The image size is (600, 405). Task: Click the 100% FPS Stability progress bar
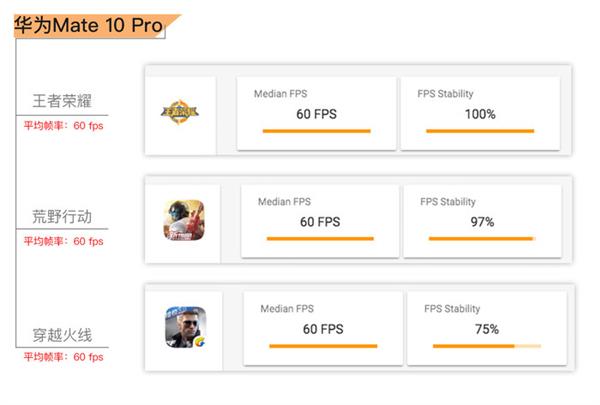[x=480, y=131]
